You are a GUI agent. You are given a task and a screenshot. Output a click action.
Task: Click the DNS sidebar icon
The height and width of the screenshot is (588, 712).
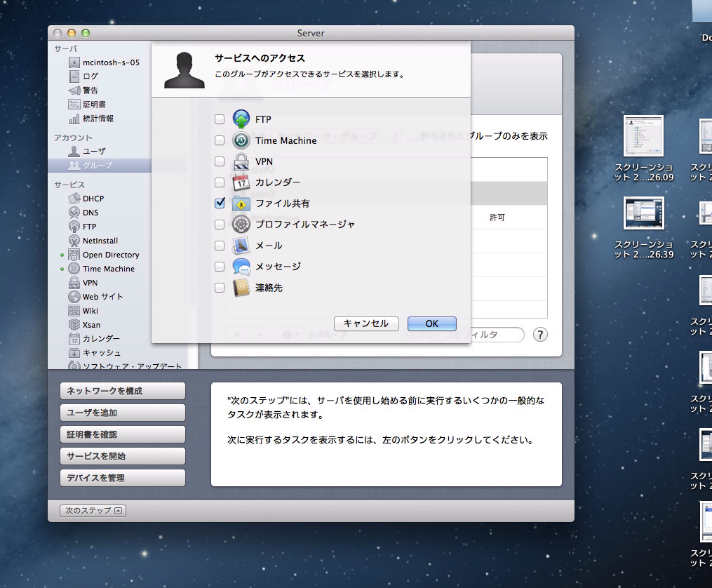74,213
